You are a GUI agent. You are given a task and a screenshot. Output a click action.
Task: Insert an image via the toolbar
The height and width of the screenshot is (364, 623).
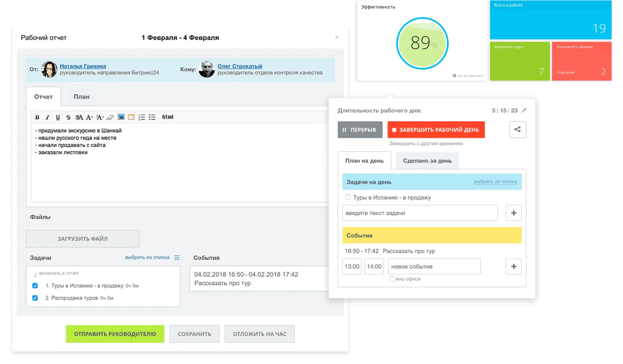[x=121, y=117]
